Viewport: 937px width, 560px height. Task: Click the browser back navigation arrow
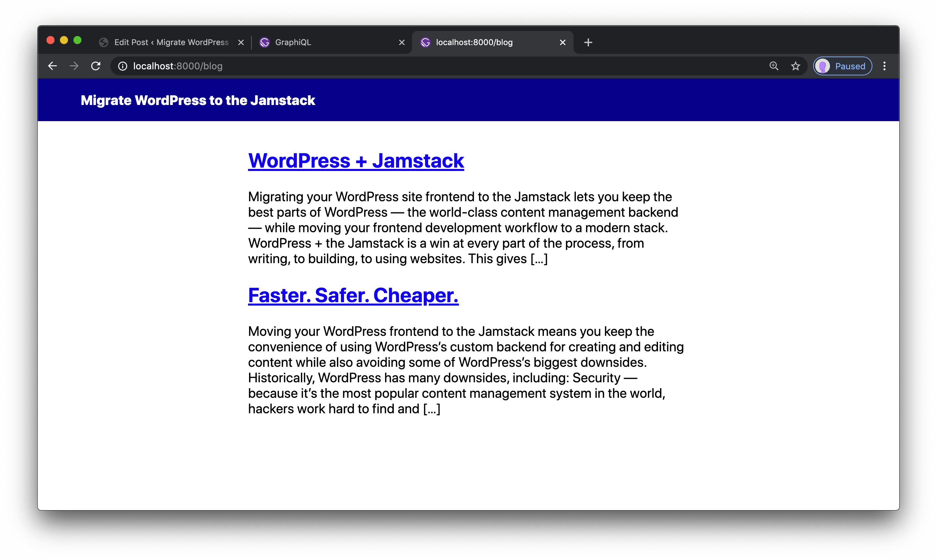[52, 66]
